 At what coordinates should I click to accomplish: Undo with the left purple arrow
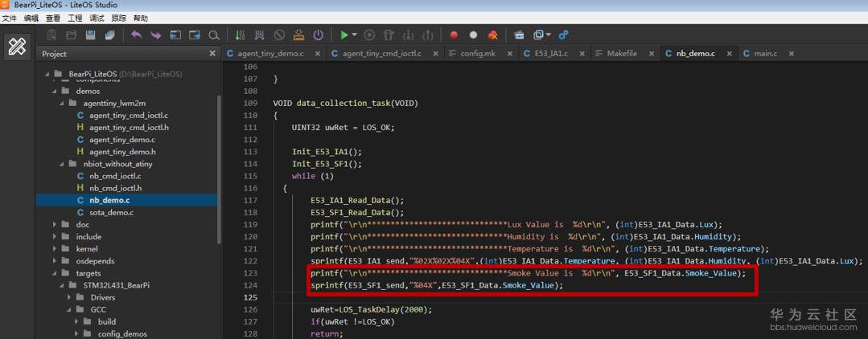[137, 35]
